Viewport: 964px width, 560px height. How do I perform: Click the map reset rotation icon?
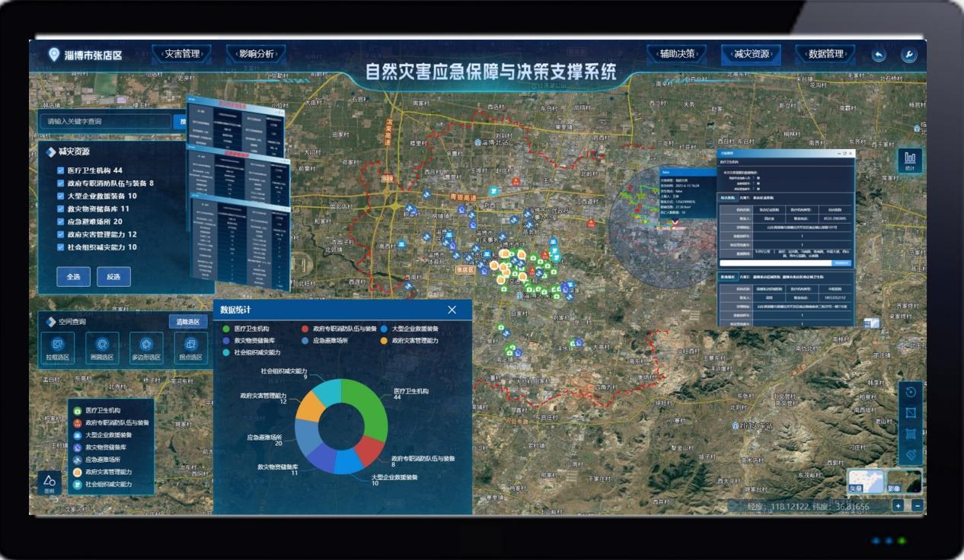pyautogui.click(x=910, y=392)
